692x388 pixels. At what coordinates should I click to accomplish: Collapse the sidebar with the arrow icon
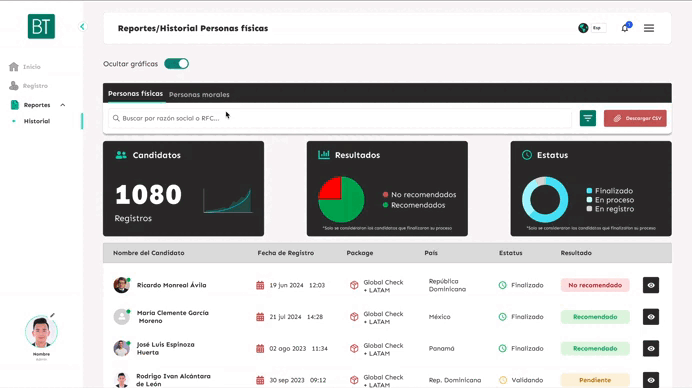[x=82, y=26]
